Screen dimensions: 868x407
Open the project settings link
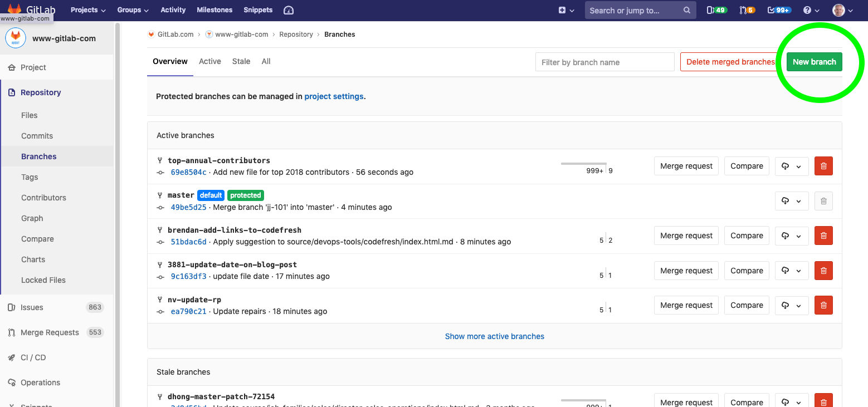[334, 96]
